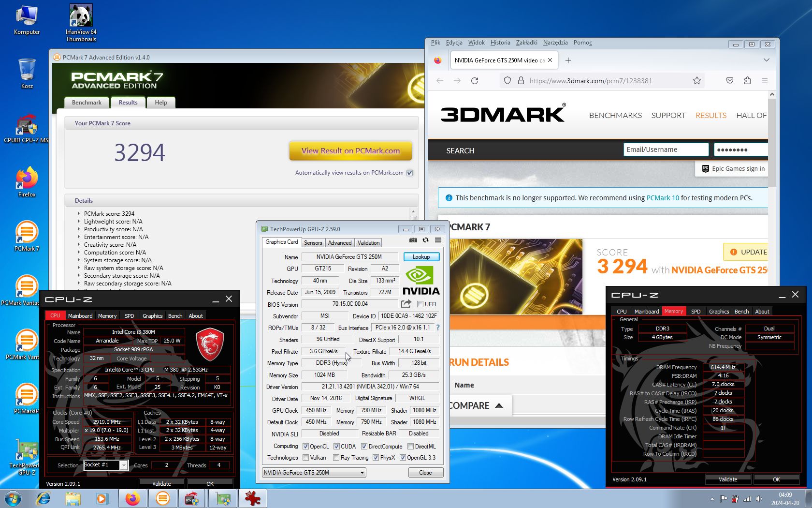Toggle the DirectCompute checkbox
This screenshot has width=812, height=508.
coord(364,447)
